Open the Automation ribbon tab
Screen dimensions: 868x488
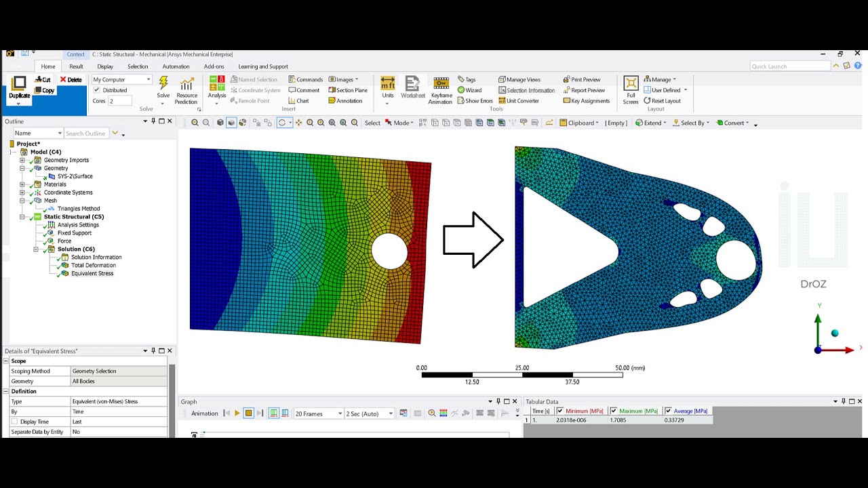[176, 66]
